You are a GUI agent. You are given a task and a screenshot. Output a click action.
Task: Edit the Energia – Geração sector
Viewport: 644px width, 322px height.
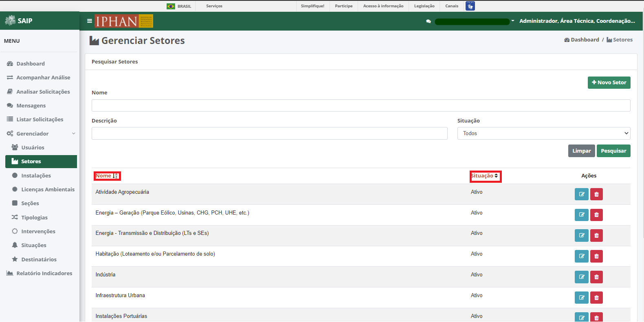[581, 215]
